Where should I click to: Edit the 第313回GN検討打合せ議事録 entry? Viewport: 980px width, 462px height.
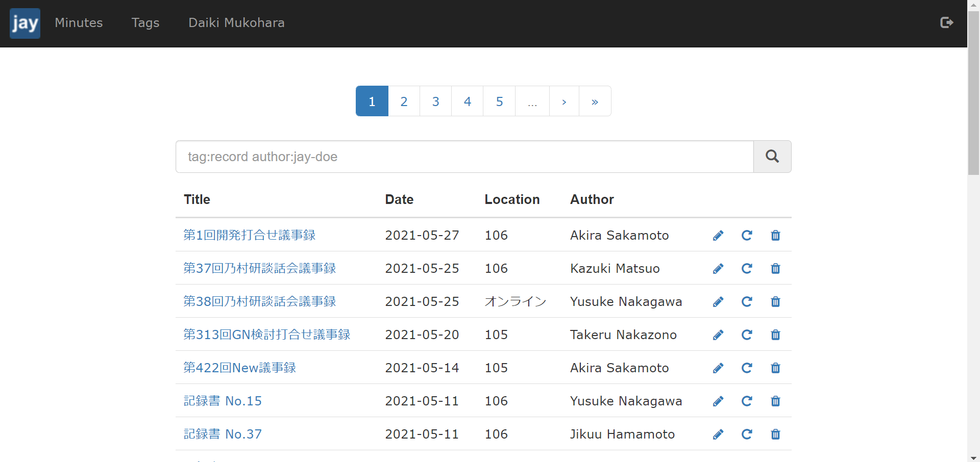[718, 335]
